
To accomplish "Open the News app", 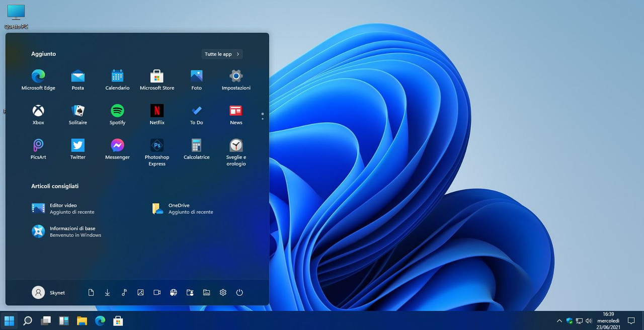I will (x=236, y=115).
